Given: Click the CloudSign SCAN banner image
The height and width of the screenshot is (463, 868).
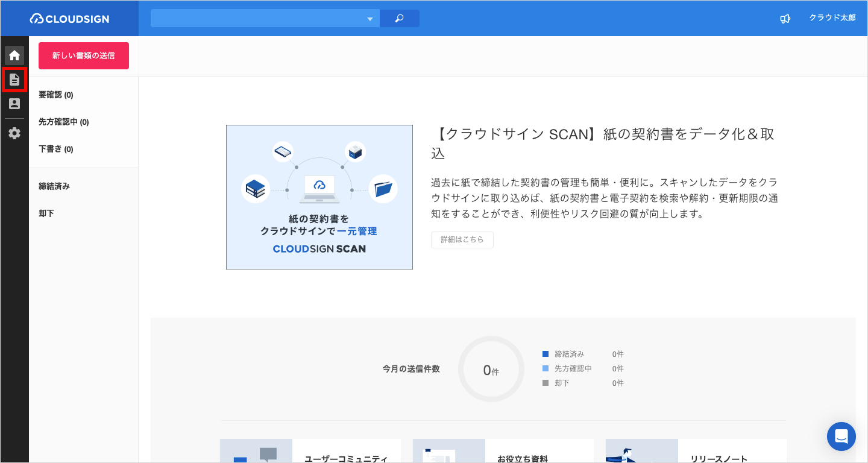Looking at the screenshot, I should tap(319, 197).
